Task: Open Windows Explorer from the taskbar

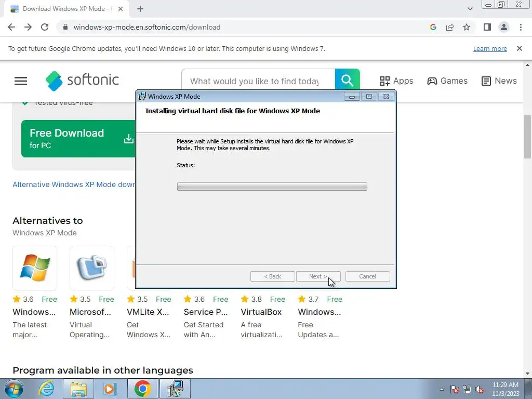Action: click(78, 389)
